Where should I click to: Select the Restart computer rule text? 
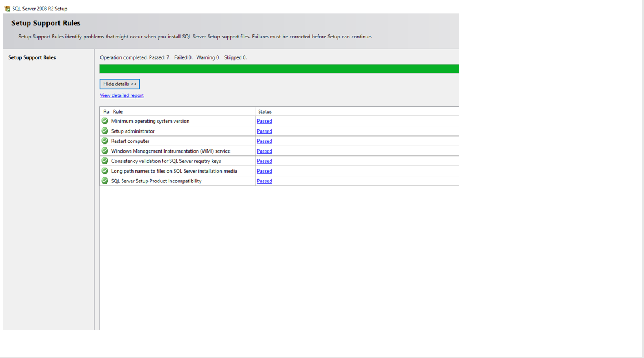pyautogui.click(x=130, y=141)
